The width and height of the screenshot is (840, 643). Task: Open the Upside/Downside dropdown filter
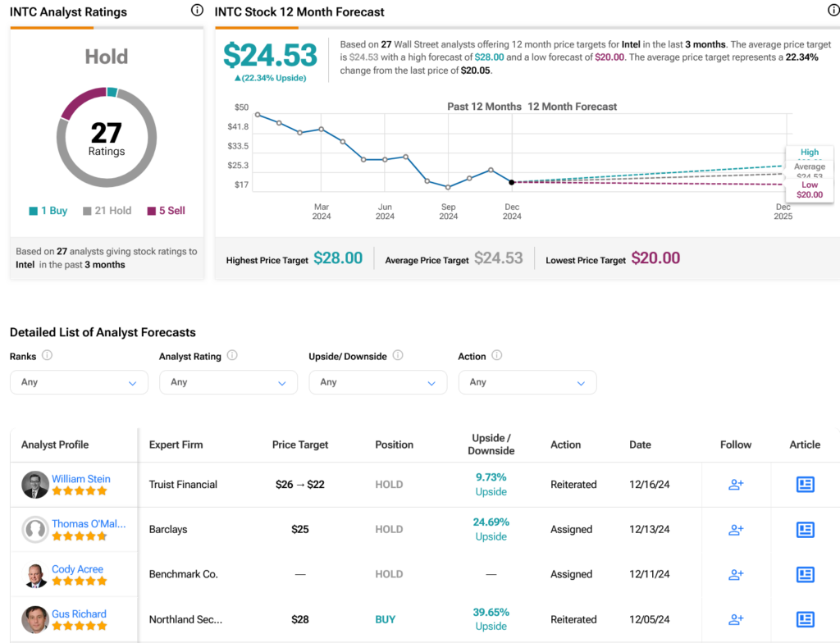click(377, 382)
